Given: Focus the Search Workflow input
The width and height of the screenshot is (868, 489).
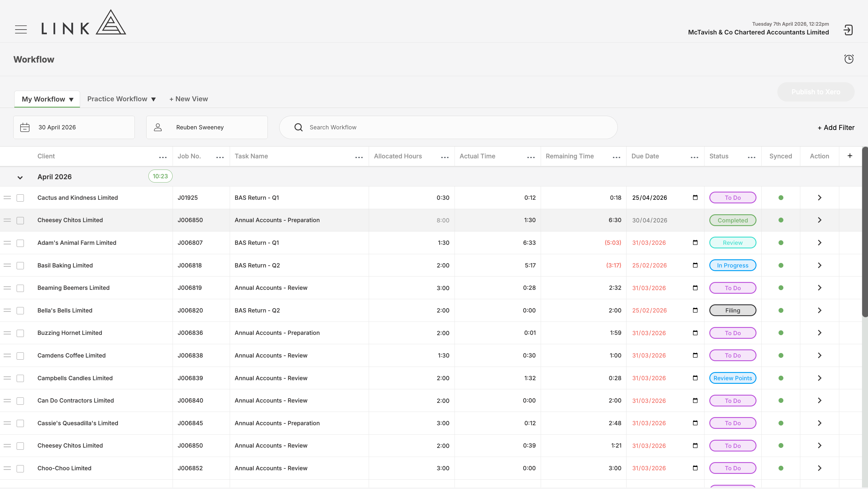Looking at the screenshot, I should pos(448,128).
